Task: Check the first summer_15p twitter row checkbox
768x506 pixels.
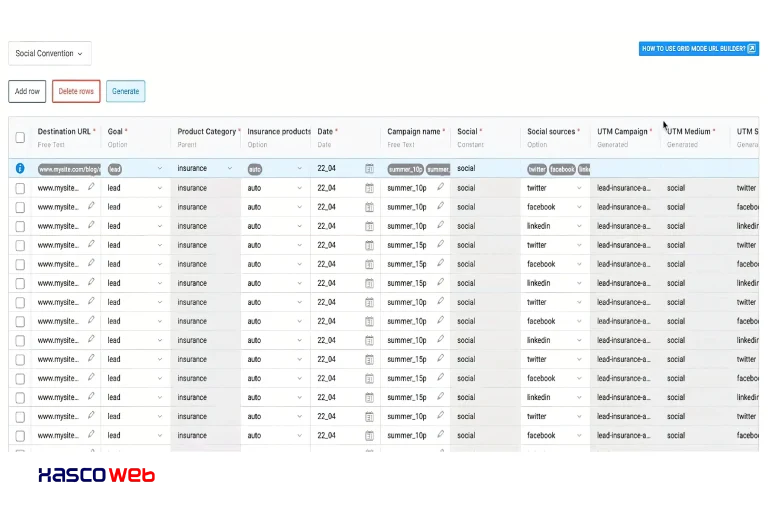Action: tap(20, 245)
